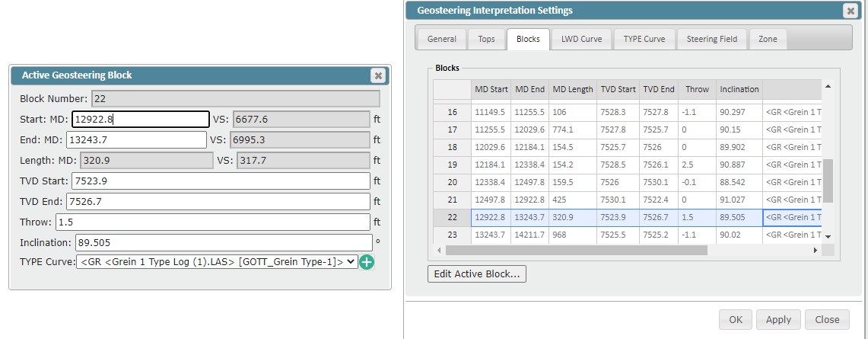Click Inclination cell 89.505 in row 22

click(x=739, y=218)
